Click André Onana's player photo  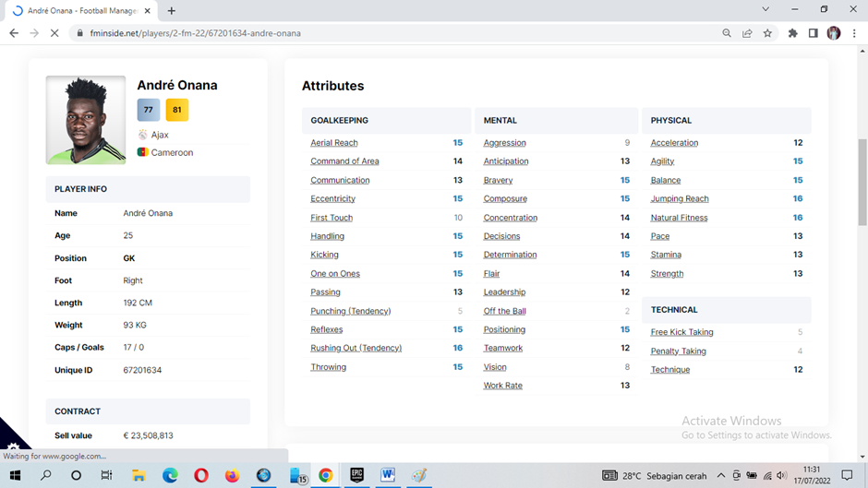pyautogui.click(x=86, y=120)
